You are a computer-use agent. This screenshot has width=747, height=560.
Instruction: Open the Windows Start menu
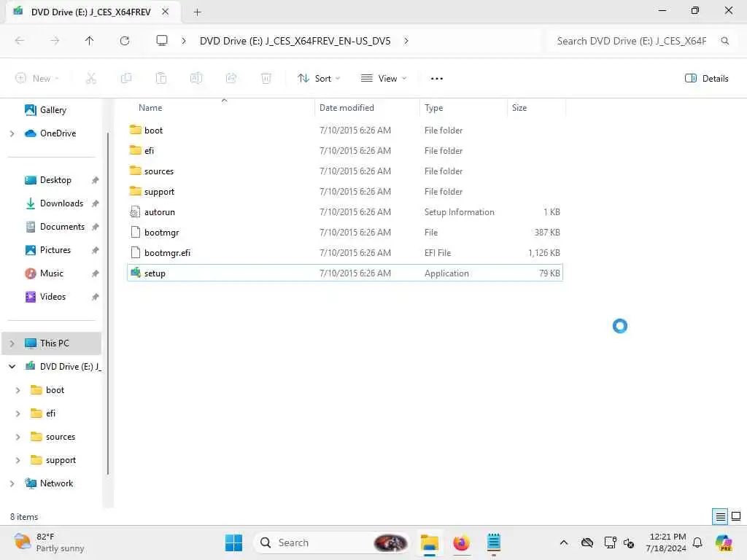click(x=233, y=542)
